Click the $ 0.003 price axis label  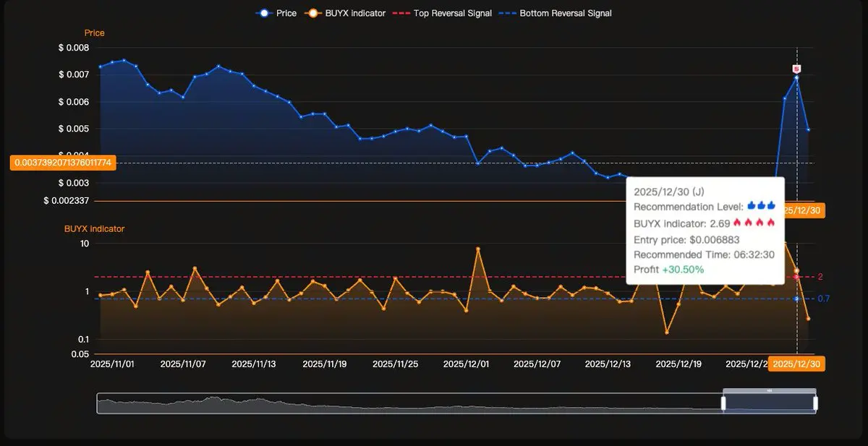point(75,184)
